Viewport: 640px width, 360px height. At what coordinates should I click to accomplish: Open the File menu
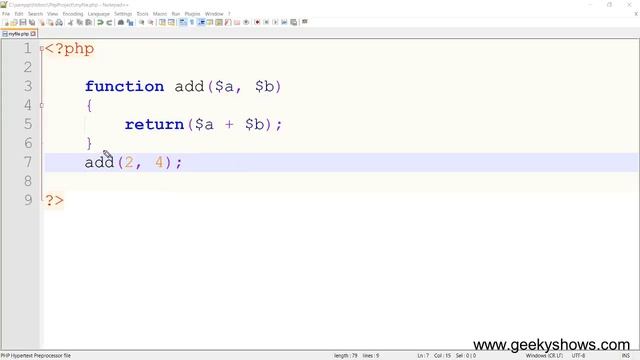pos(6,14)
